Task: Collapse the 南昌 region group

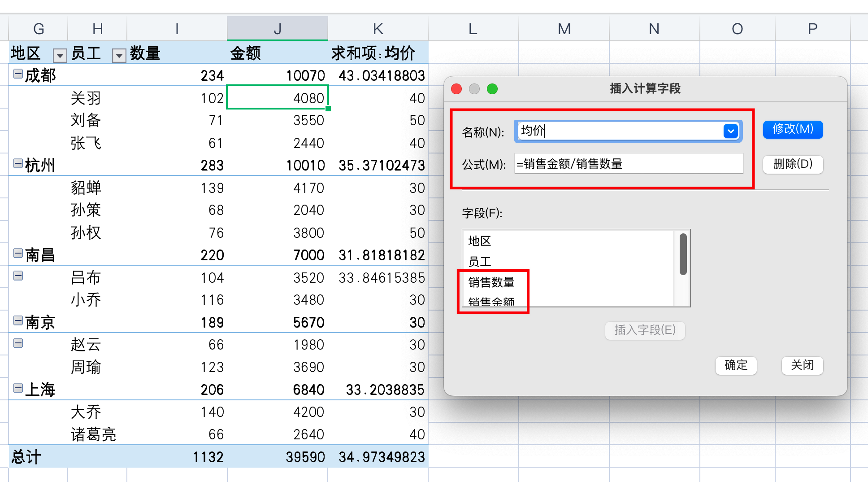Action: (18, 254)
